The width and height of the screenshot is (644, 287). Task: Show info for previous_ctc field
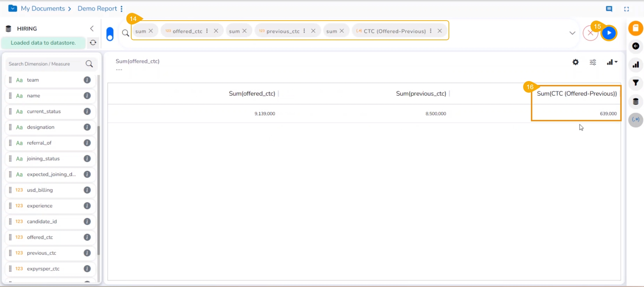pos(87,253)
